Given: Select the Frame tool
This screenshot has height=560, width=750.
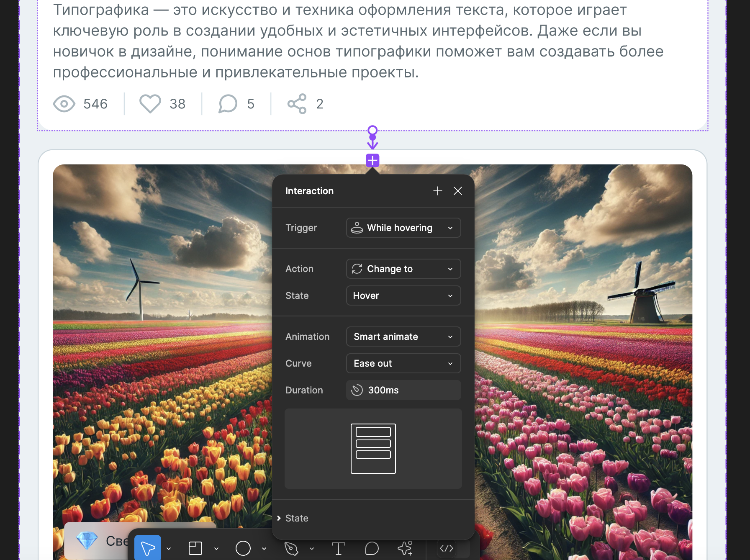Looking at the screenshot, I should 195,547.
